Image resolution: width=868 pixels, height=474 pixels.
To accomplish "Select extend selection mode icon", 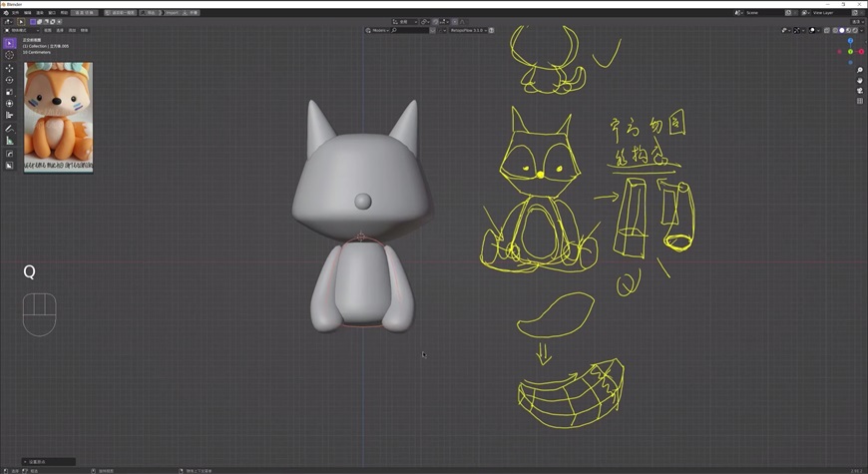I will (39, 22).
